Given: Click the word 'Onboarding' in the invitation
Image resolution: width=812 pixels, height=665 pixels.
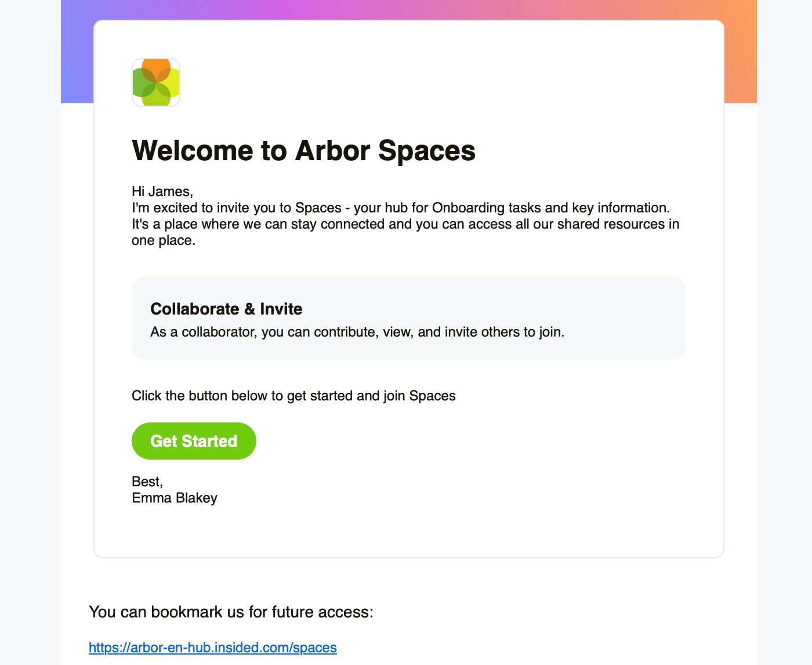Looking at the screenshot, I should (468, 208).
